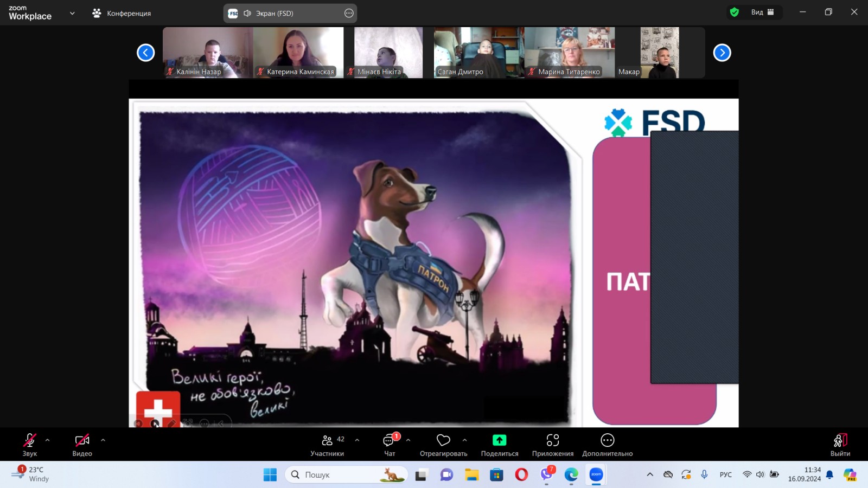868x488 pixels.
Task: Select Мінаєв Нікіта video thumbnail
Action: click(x=388, y=53)
